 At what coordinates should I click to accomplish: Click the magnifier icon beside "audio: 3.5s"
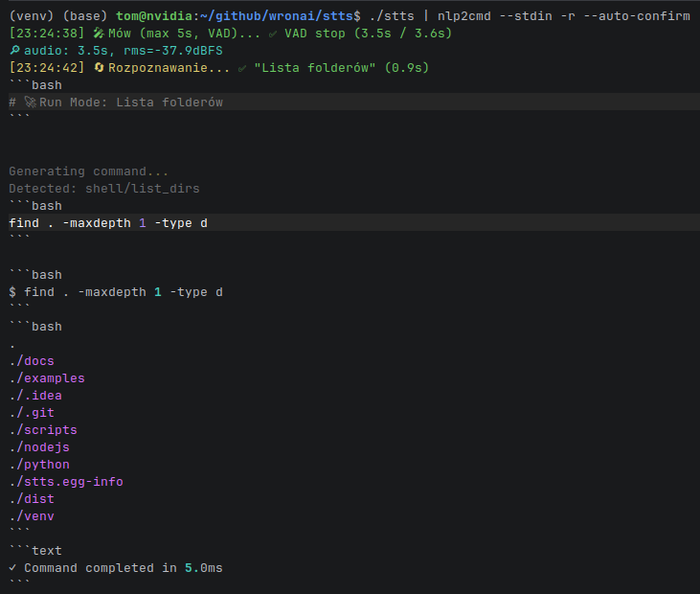click(14, 51)
